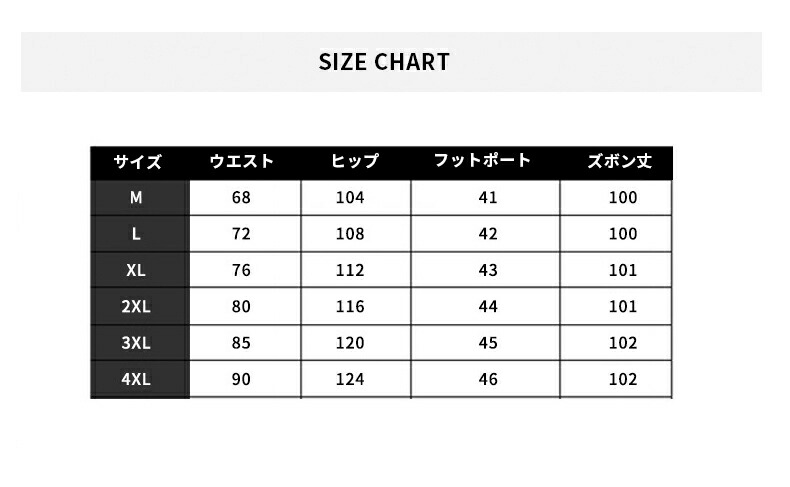The height and width of the screenshot is (487, 790).
Task: Click the value 44 cell
Action: coord(488,307)
